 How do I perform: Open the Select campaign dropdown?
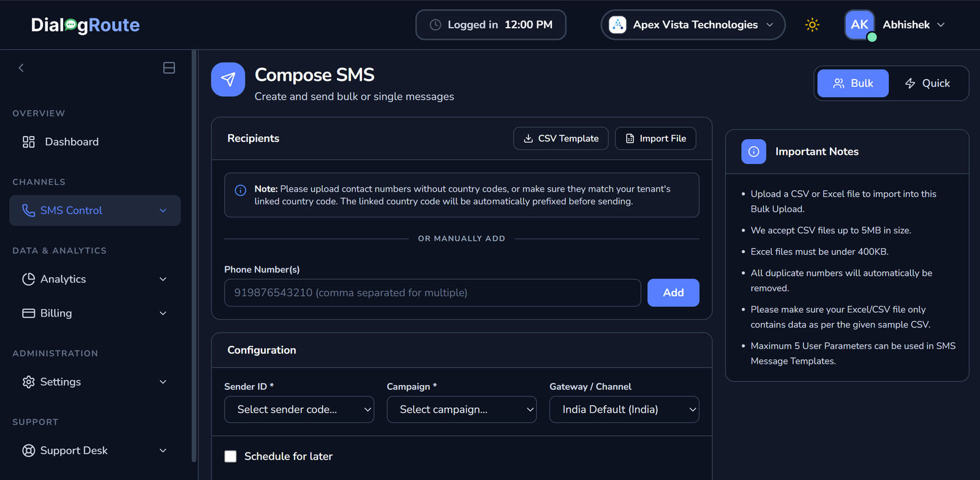point(462,410)
